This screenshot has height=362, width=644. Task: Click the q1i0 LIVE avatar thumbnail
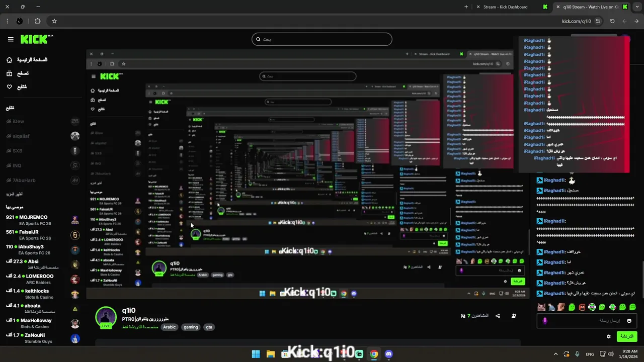[x=106, y=318]
